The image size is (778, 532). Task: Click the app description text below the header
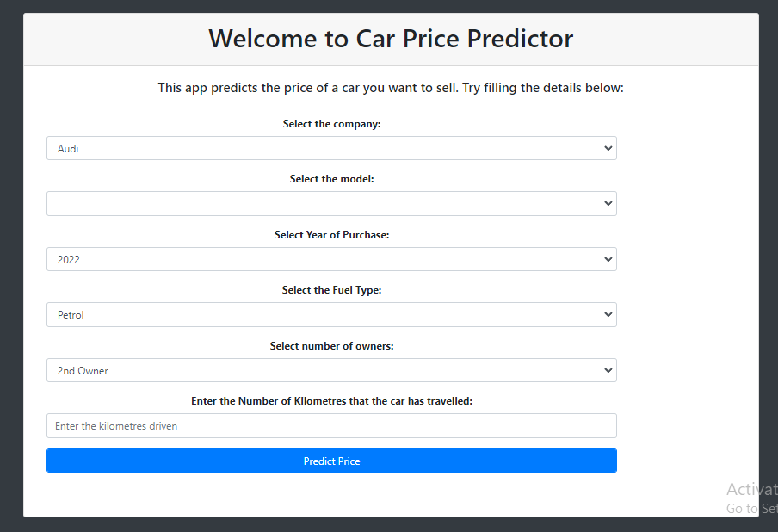click(391, 87)
